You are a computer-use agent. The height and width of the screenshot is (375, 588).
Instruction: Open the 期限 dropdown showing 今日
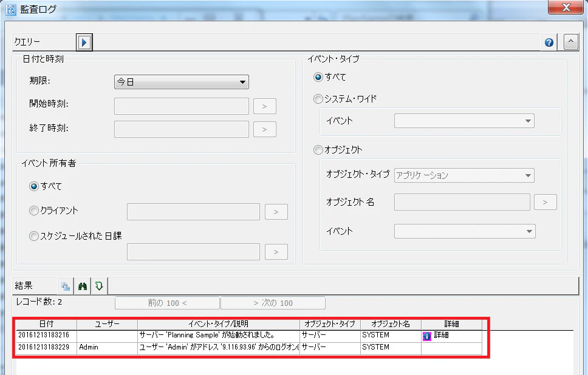pos(182,82)
